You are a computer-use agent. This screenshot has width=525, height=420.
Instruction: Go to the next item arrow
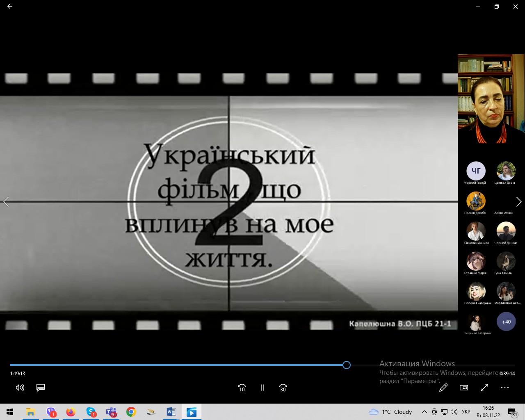pyautogui.click(x=519, y=202)
